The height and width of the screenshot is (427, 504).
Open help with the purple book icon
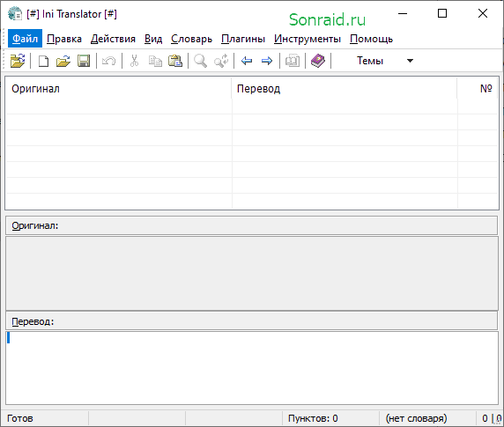[317, 61]
